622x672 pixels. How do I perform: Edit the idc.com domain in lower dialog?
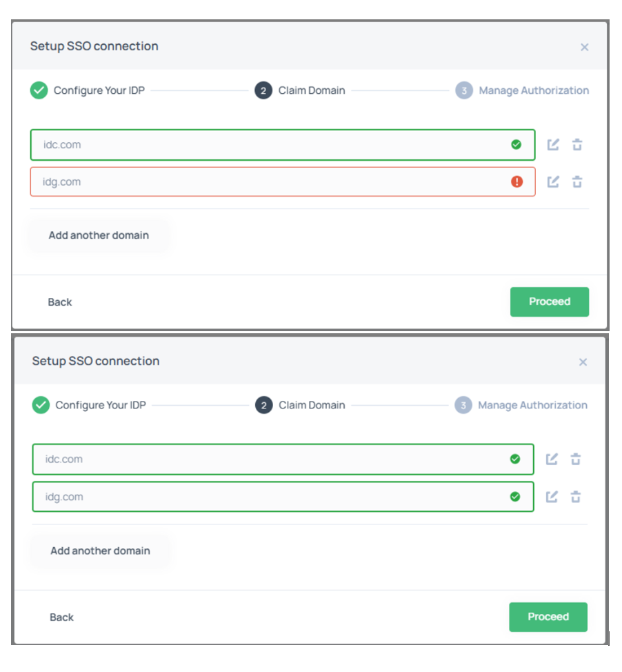click(x=552, y=459)
